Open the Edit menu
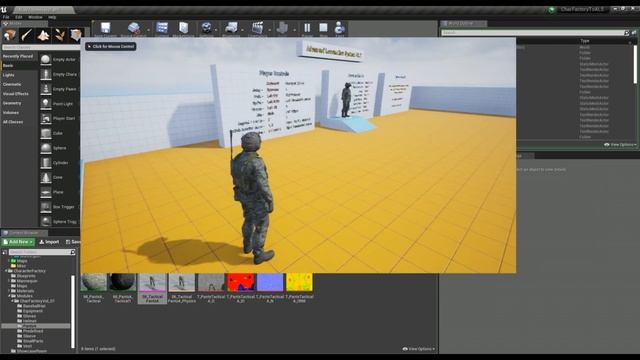 tap(19, 17)
